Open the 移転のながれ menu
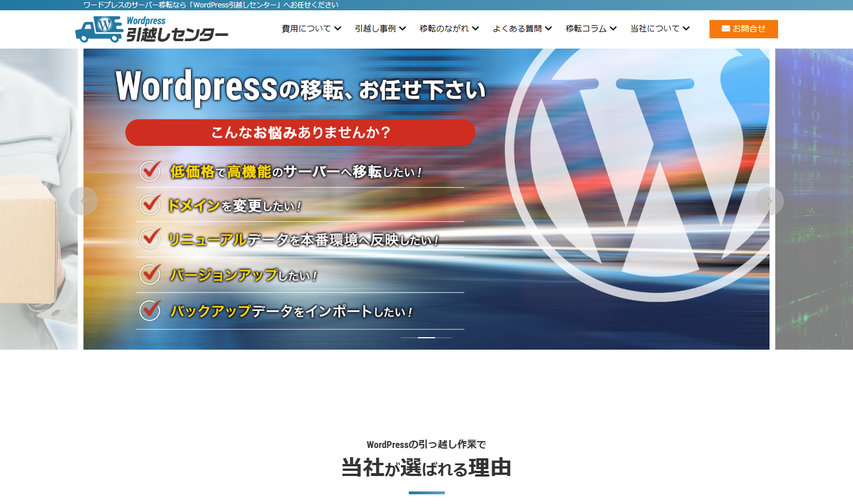The width and height of the screenshot is (853, 504). click(x=449, y=29)
